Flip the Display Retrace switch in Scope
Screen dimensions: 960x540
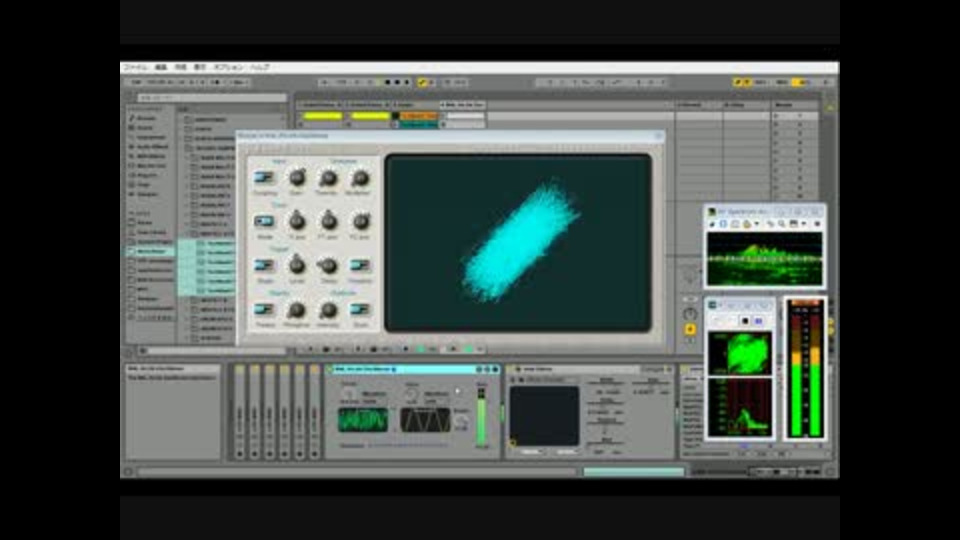coord(264,309)
